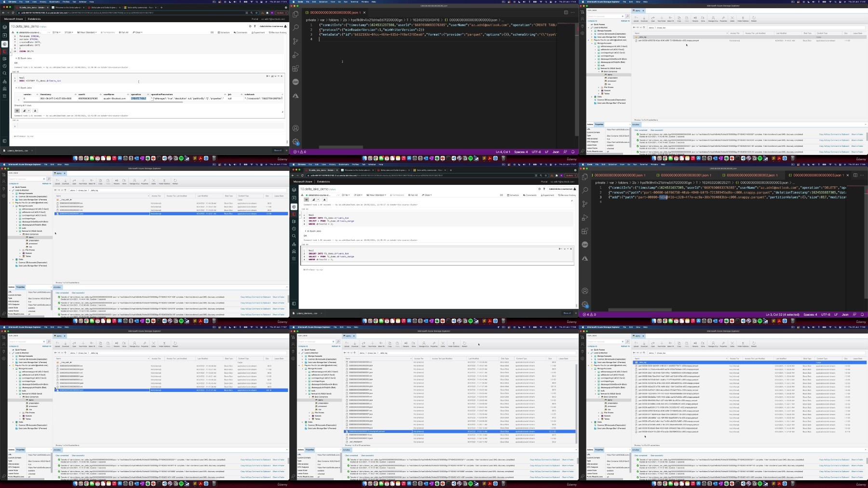Click horizontal scrollbar in the single-tab VS Code editor
Image resolution: width=868 pixels, height=488 pixels.
tap(340, 147)
